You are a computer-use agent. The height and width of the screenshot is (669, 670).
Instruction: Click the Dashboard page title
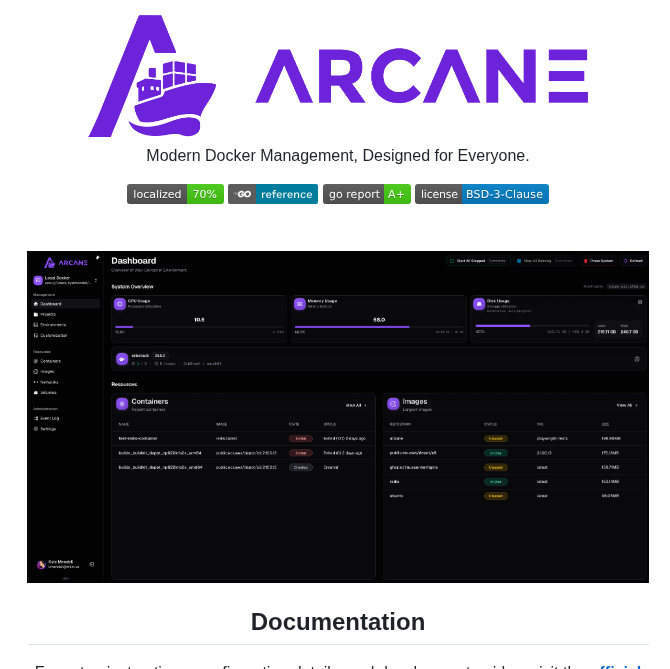[x=134, y=261]
